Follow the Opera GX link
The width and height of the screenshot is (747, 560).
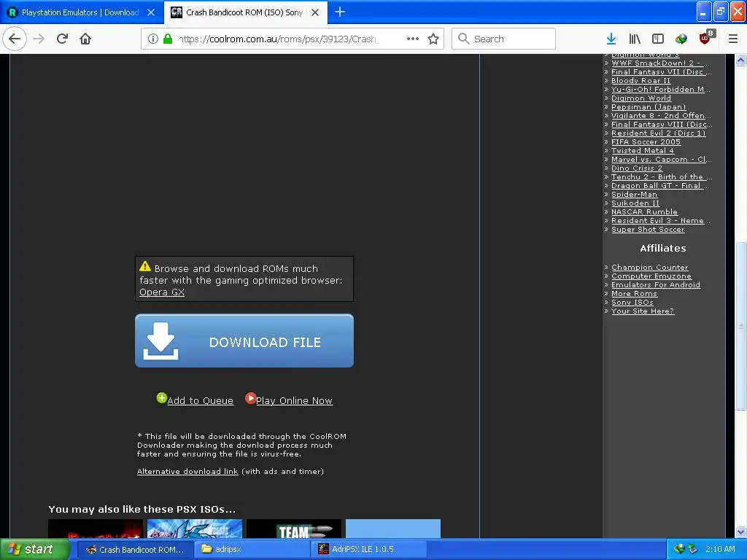pos(162,292)
